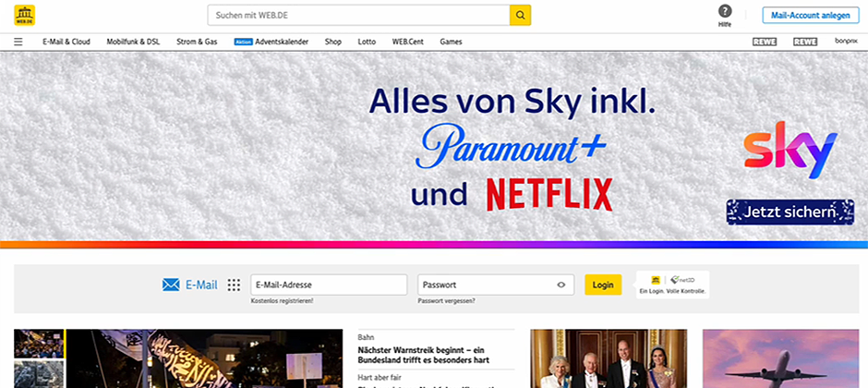
Task: Open Nächster Warnstreik beginnt headline
Action: tap(424, 355)
